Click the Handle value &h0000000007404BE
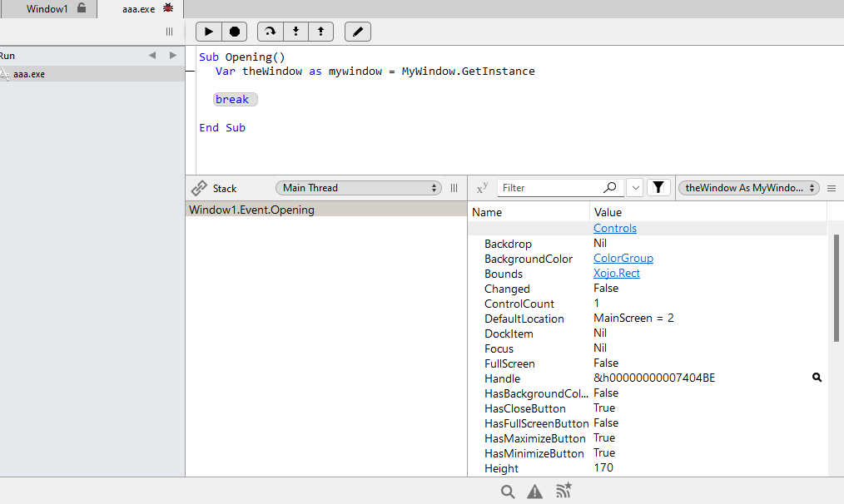 pyautogui.click(x=654, y=378)
